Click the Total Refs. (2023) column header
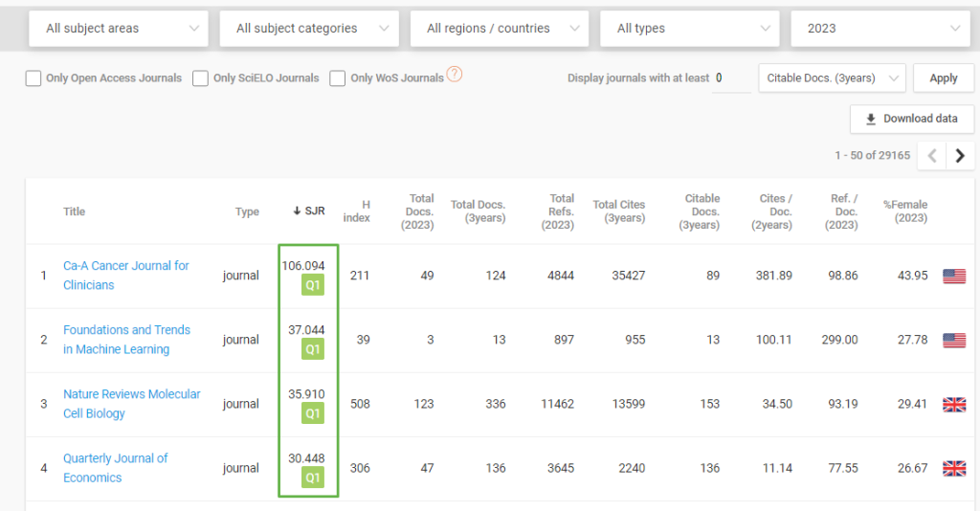The width and height of the screenshot is (980, 511). click(x=558, y=211)
